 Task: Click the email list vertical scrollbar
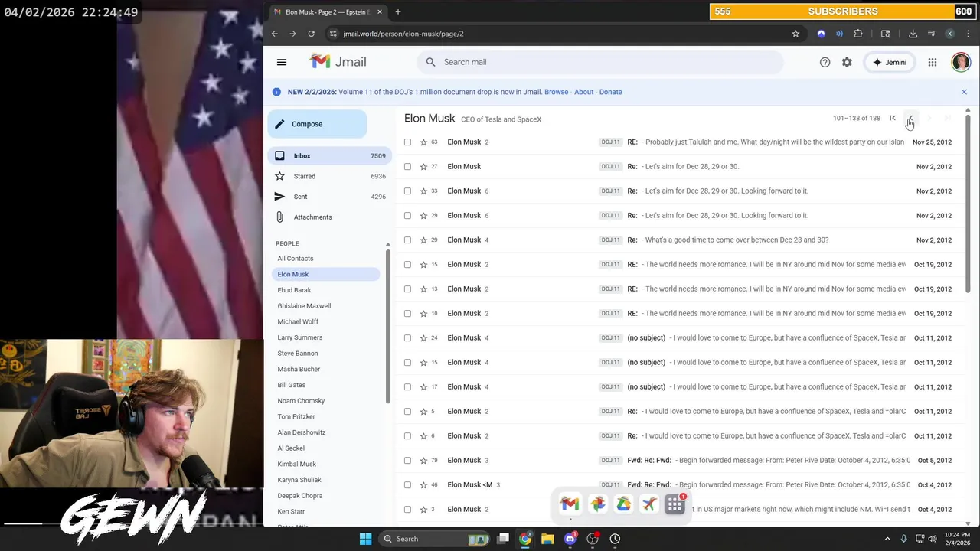click(x=968, y=203)
